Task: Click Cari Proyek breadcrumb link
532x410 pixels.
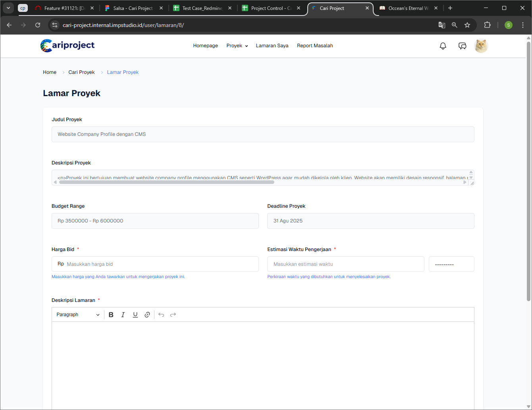Action: 81,72
